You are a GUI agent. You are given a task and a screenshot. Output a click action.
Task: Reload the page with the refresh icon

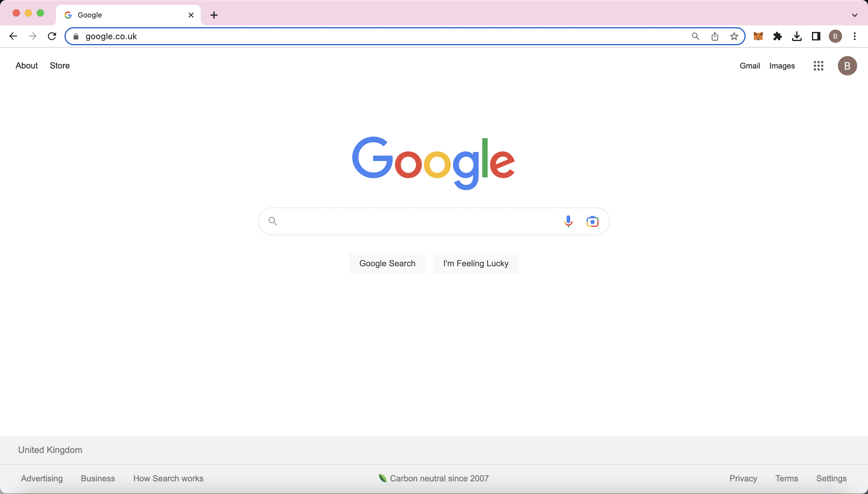click(x=52, y=36)
